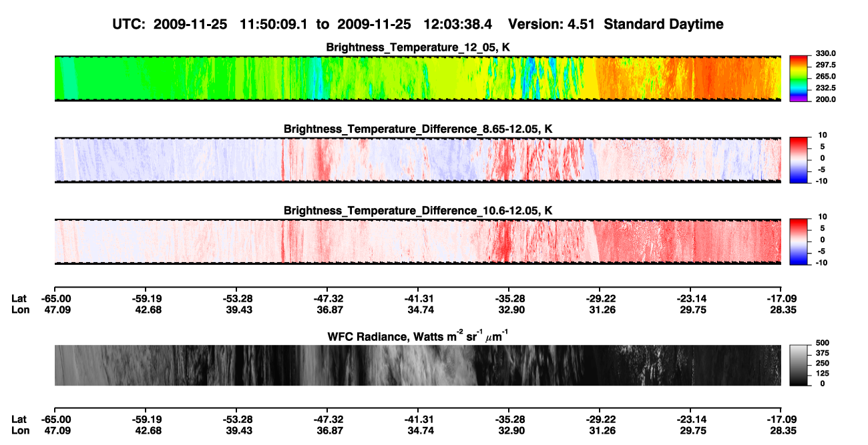Click the Brightness_Temperature_12_05 panel title

[x=418, y=47]
